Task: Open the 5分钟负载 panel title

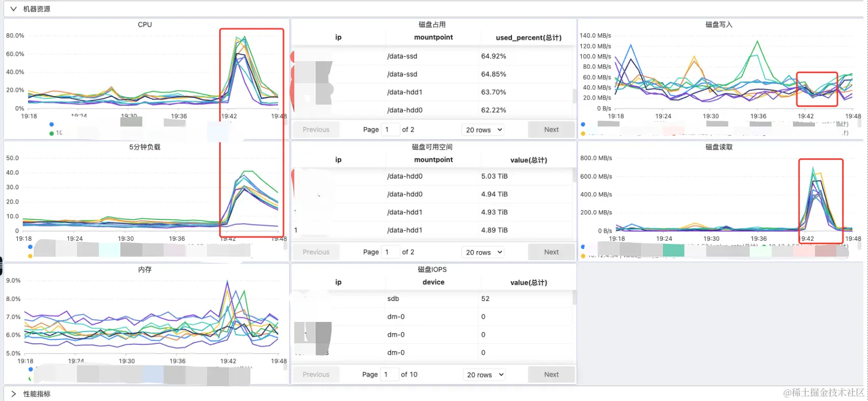Action: 145,147
